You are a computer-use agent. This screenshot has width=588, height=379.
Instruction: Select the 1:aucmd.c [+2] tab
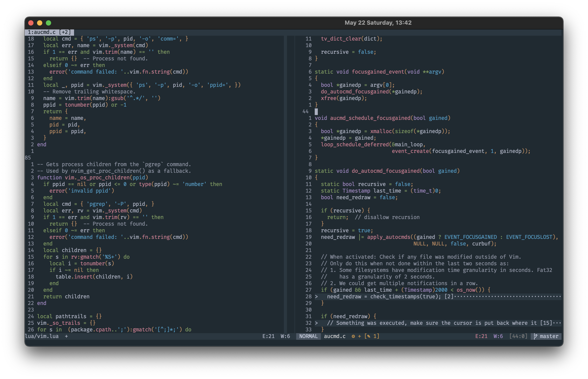point(49,32)
